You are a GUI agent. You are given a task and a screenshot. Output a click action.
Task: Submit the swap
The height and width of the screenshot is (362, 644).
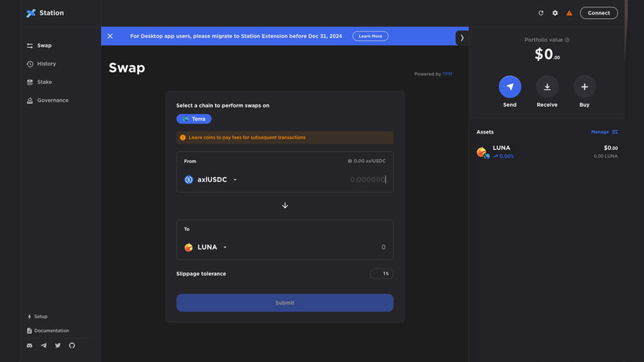285,303
